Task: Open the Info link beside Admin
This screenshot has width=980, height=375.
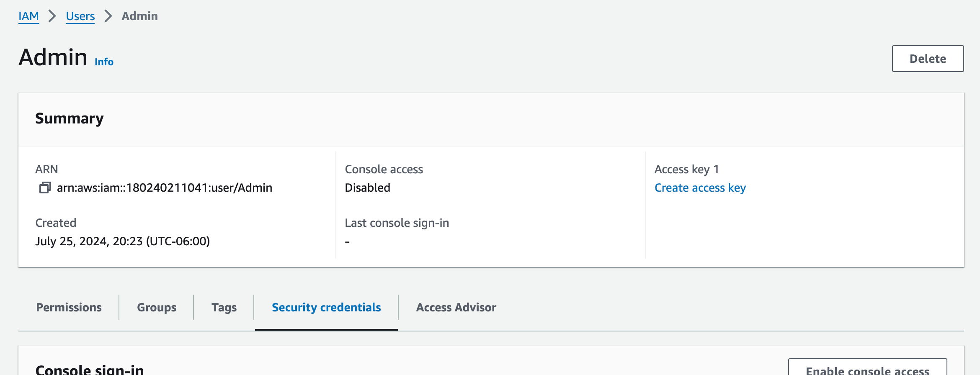Action: click(x=104, y=62)
